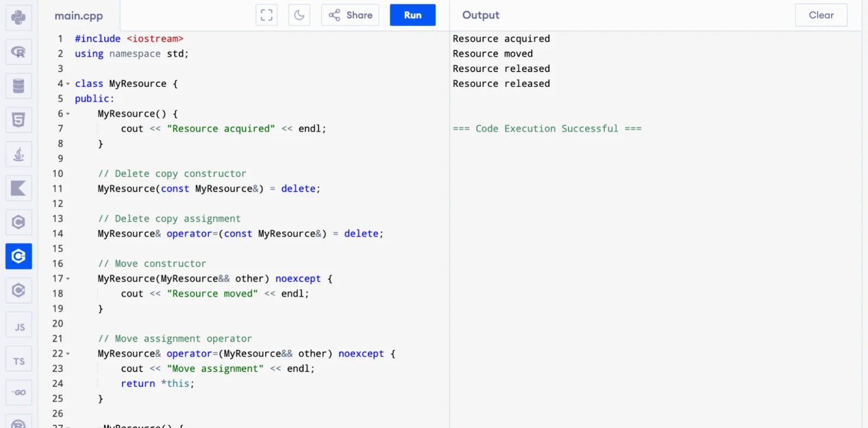Click line number 20 in the gutter
The width and height of the screenshot is (868, 428).
58,323
